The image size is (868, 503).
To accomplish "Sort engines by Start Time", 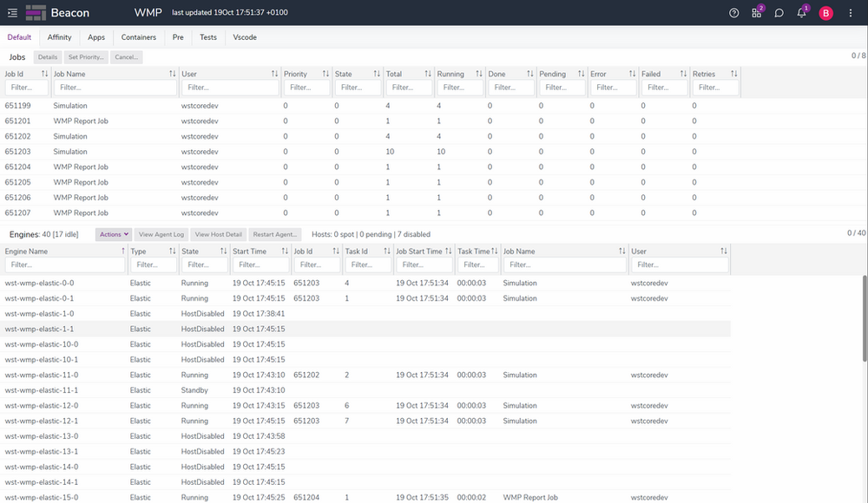I will pyautogui.click(x=285, y=251).
